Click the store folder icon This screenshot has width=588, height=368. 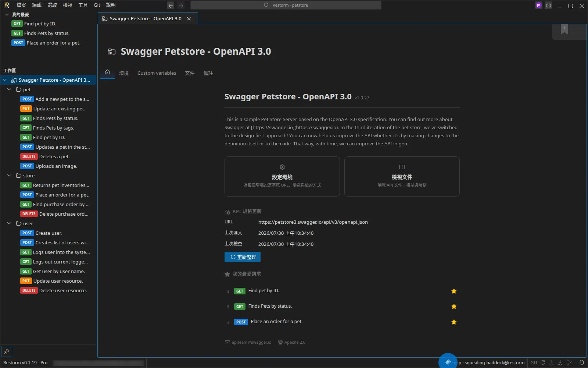click(18, 176)
